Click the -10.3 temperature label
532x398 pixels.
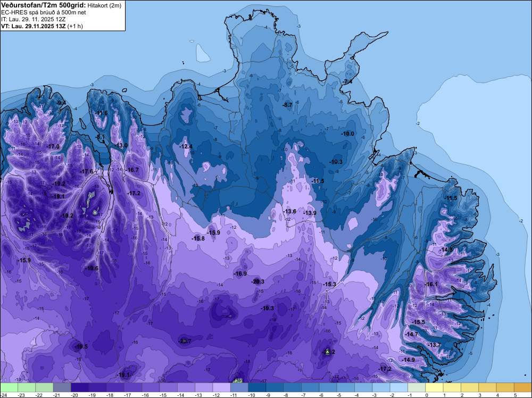[336, 162]
